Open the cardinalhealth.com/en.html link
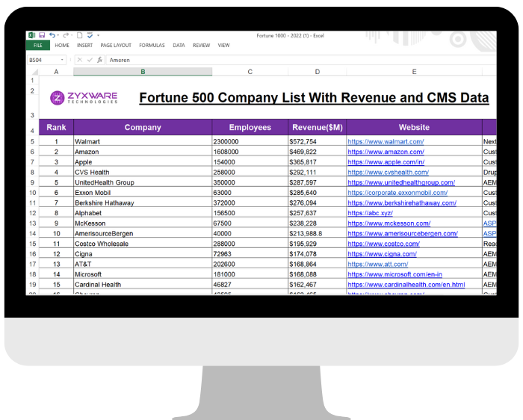523x420 pixels. click(x=406, y=285)
